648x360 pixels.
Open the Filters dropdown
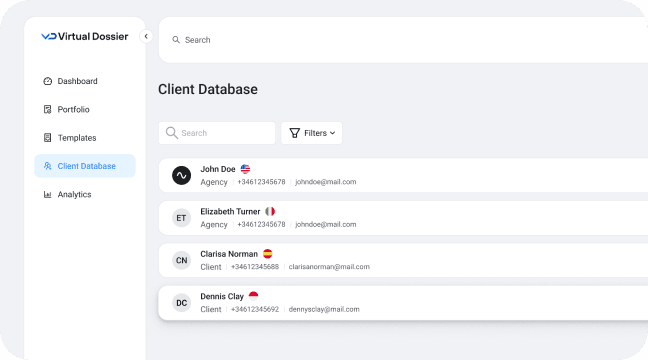(312, 133)
